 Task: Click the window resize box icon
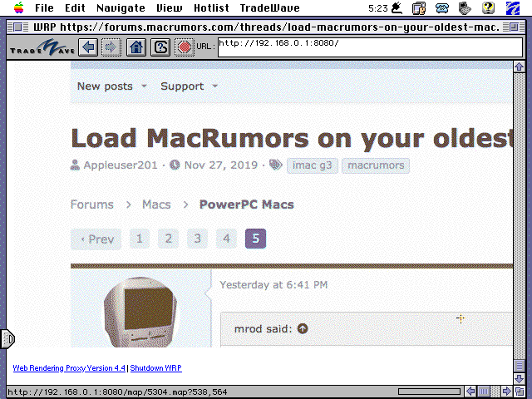(519, 392)
